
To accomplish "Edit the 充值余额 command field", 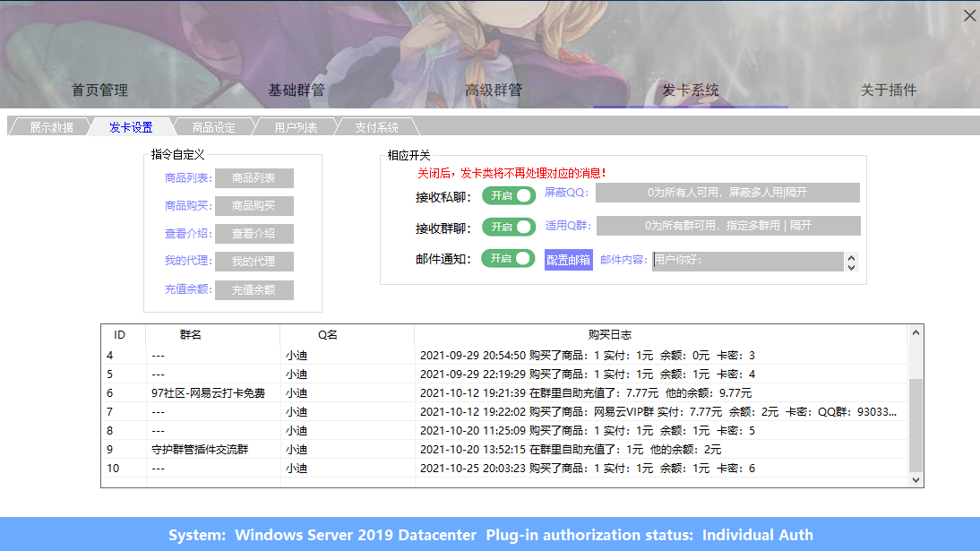I will [254, 290].
